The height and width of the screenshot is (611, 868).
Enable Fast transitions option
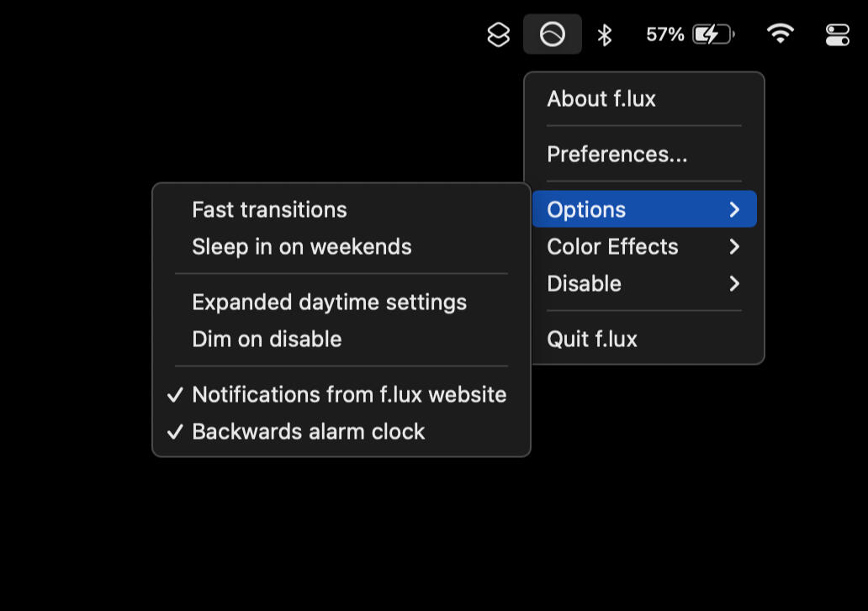click(x=269, y=209)
